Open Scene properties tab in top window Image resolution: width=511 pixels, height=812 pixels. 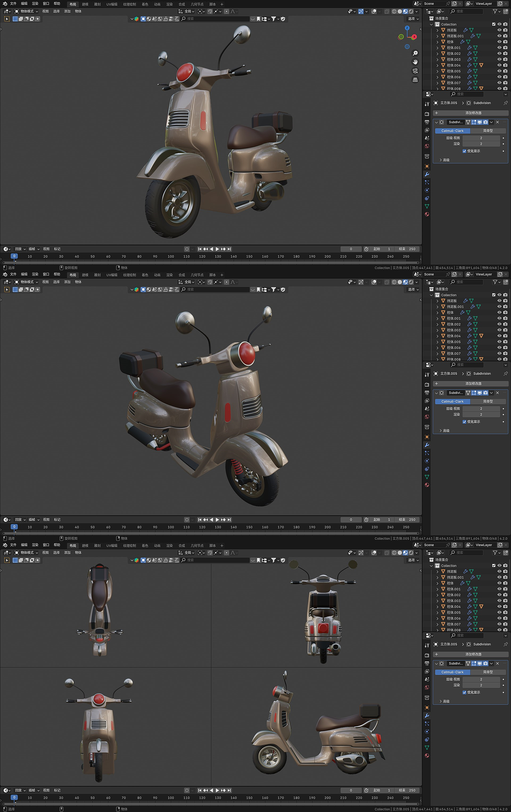[x=427, y=138]
